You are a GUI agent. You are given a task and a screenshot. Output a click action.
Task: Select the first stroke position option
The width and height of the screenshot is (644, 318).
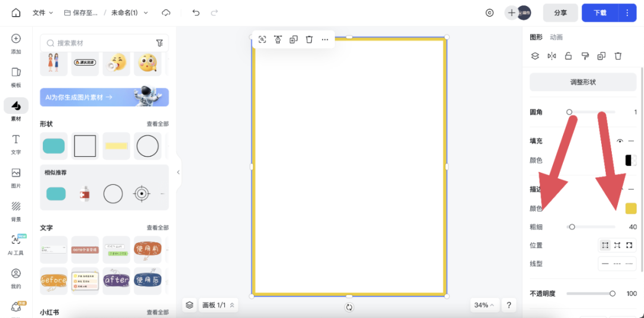click(x=605, y=245)
